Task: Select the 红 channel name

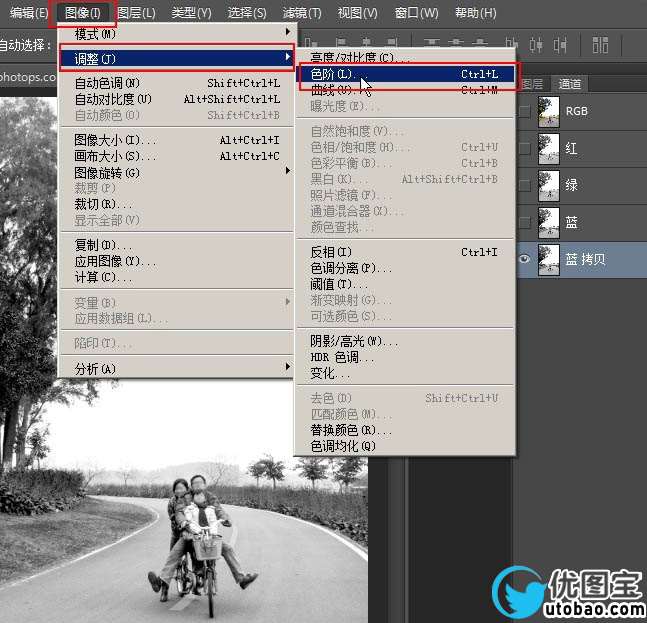Action: [x=571, y=148]
